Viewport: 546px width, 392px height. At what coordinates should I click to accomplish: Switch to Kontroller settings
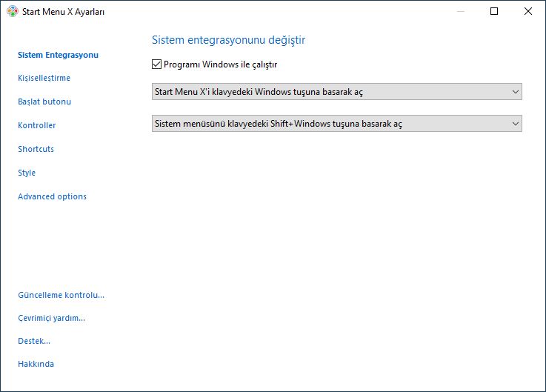coord(36,125)
